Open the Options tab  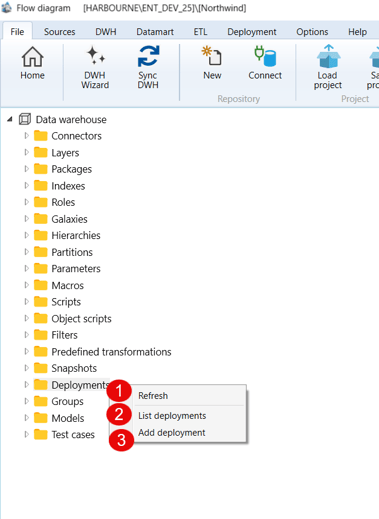(312, 32)
